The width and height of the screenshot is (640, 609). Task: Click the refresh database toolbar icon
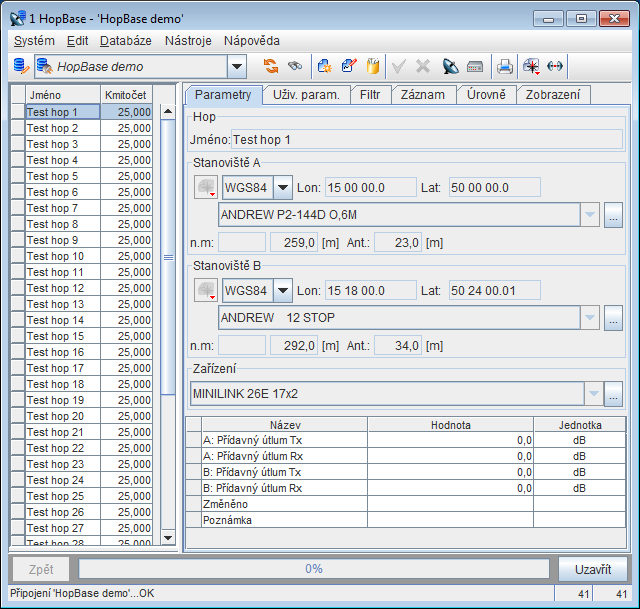coord(271,67)
